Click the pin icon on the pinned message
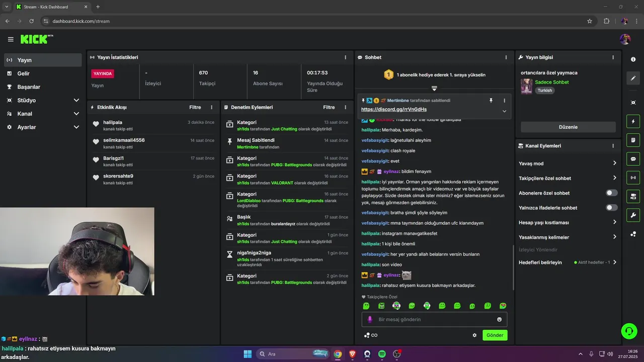The image size is (644, 362). [x=491, y=101]
